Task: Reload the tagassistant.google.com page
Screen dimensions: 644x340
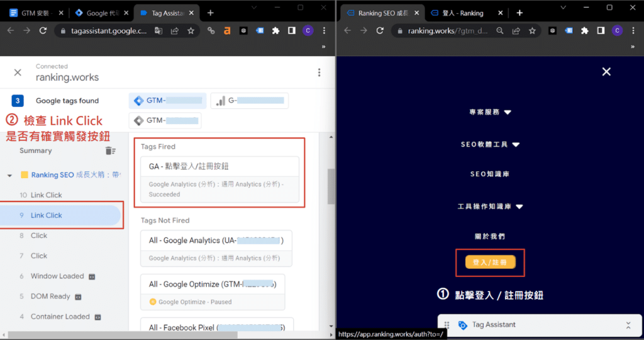Action: pyautogui.click(x=43, y=30)
